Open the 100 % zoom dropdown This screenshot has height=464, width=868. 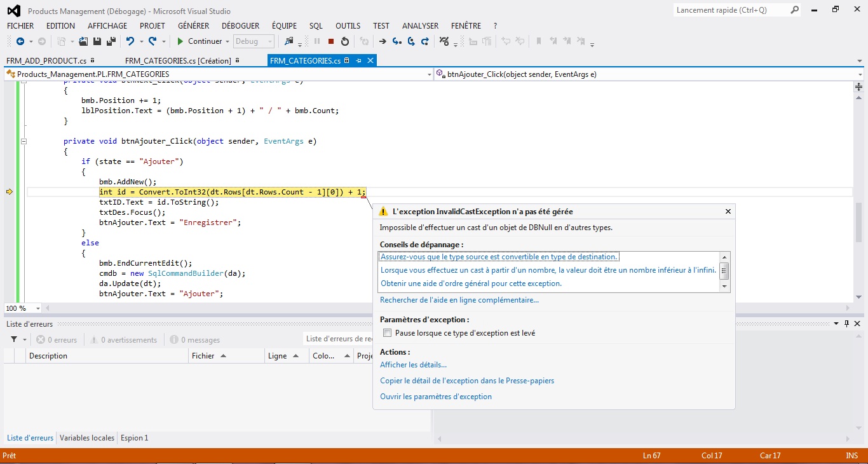click(37, 308)
